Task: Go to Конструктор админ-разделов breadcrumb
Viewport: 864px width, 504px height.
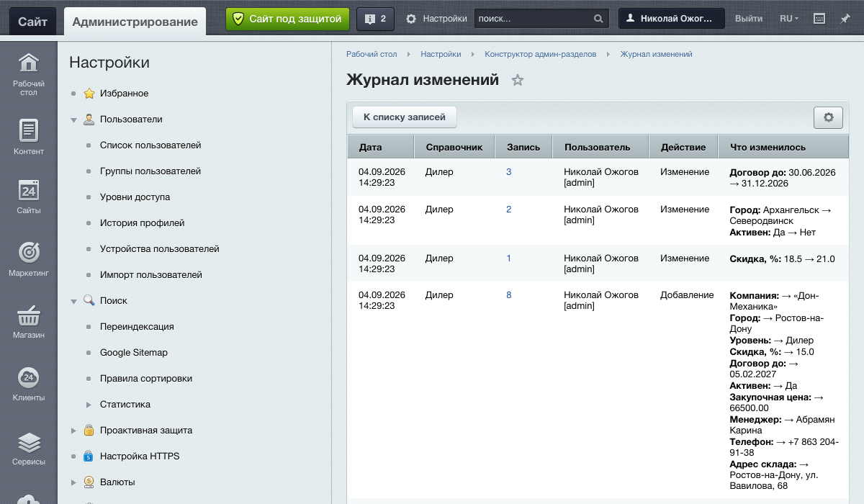Action: pos(541,54)
